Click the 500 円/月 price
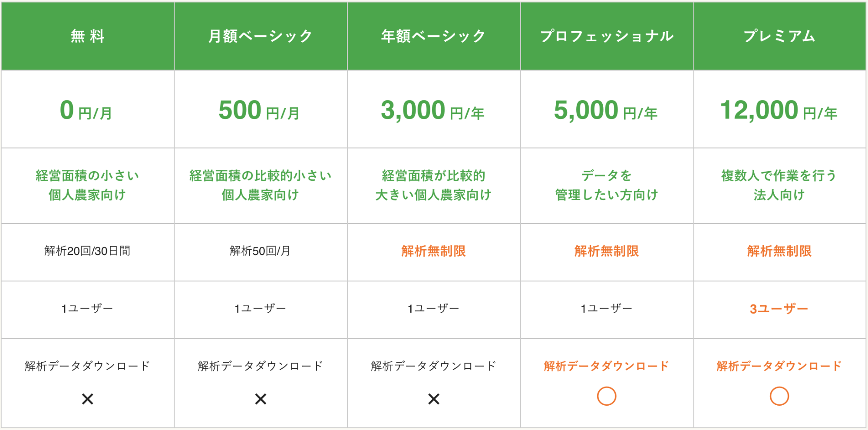Image resolution: width=868 pixels, height=430 pixels. click(259, 110)
